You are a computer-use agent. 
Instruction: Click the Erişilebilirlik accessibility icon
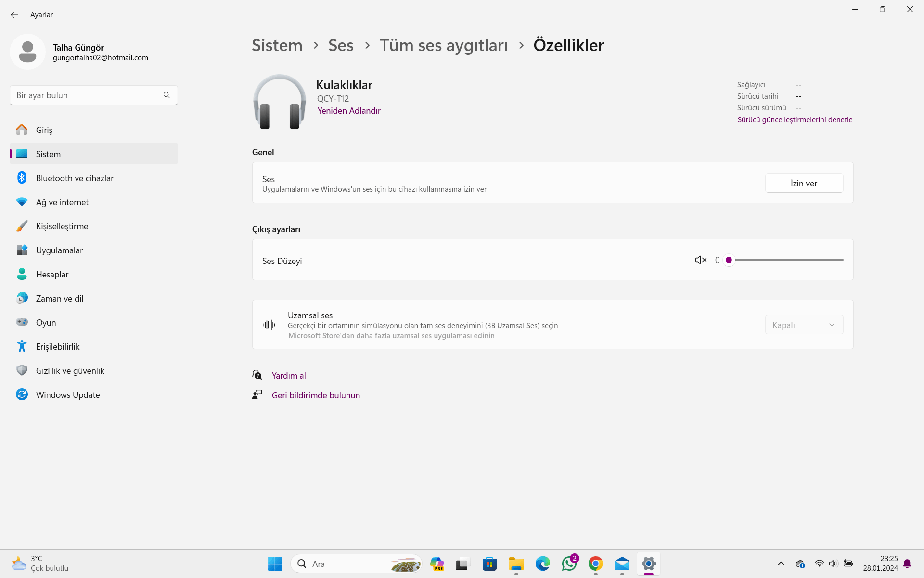point(22,346)
